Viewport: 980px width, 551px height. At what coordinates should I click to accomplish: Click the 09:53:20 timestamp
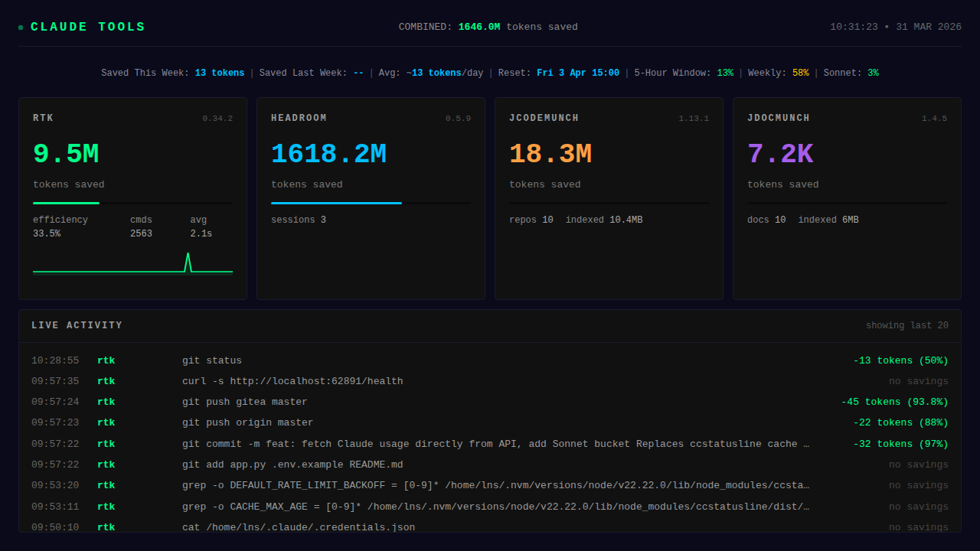coord(55,486)
